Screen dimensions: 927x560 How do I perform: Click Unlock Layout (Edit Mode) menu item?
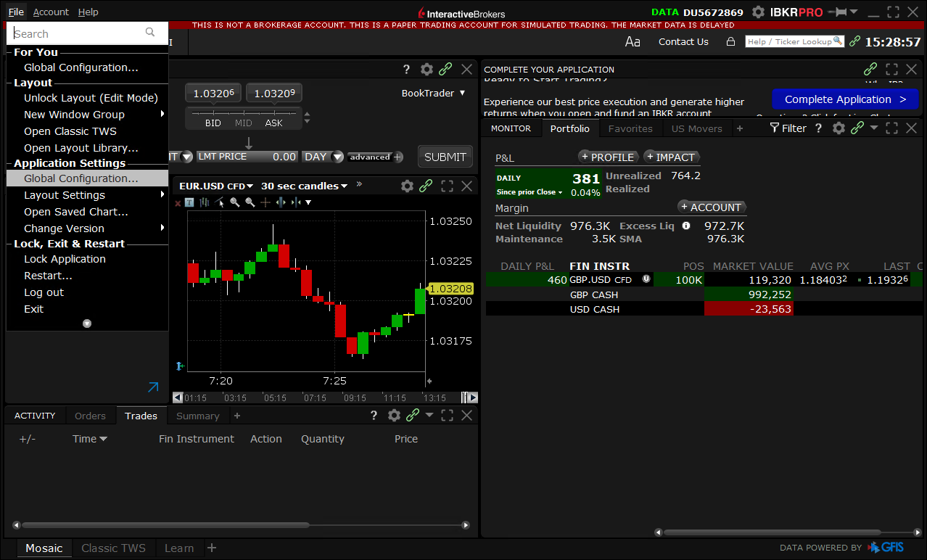click(91, 98)
